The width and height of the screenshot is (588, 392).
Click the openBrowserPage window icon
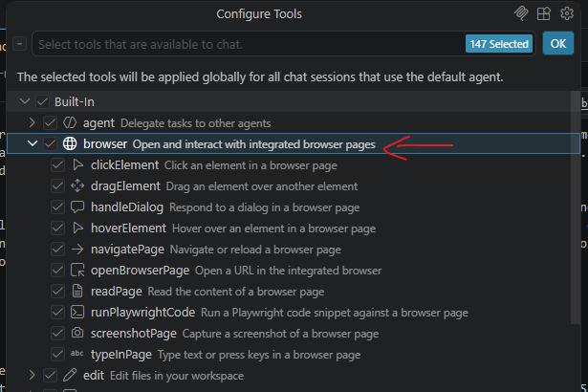77,270
